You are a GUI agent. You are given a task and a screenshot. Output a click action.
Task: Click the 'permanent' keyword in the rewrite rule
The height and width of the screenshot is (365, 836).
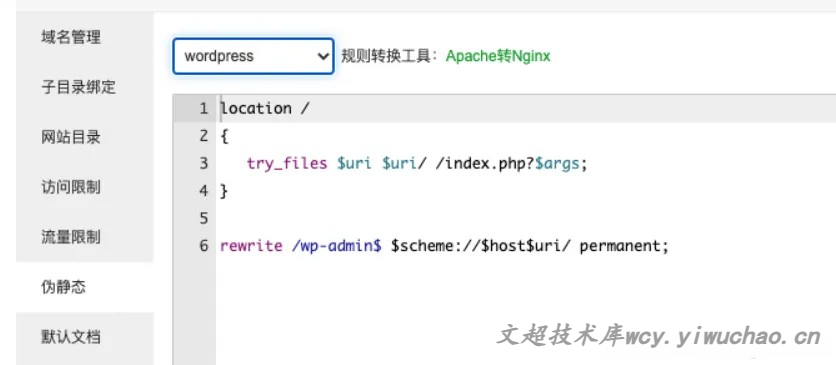(x=620, y=246)
